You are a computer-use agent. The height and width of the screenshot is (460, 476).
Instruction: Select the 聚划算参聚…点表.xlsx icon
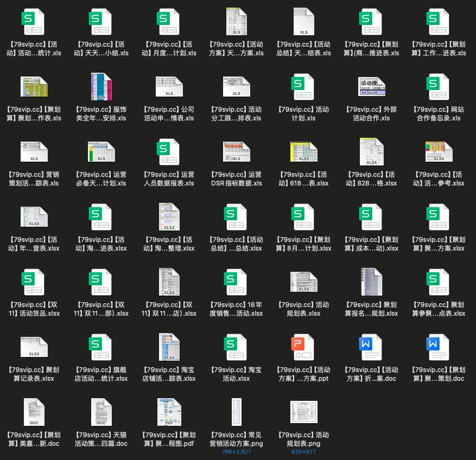(439, 282)
